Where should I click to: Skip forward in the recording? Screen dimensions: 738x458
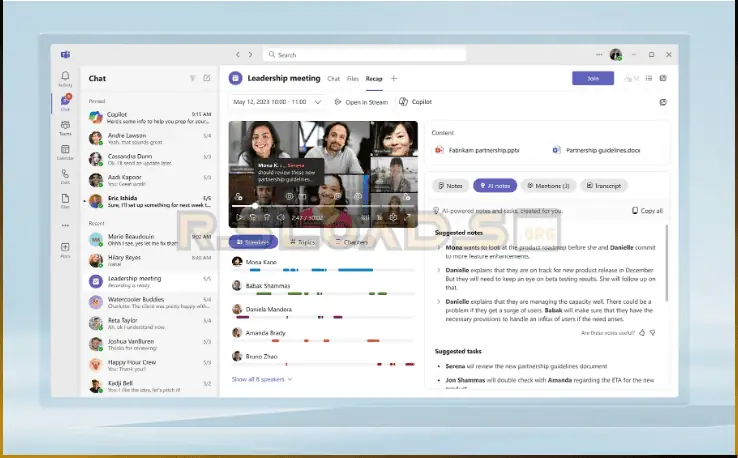(x=267, y=217)
